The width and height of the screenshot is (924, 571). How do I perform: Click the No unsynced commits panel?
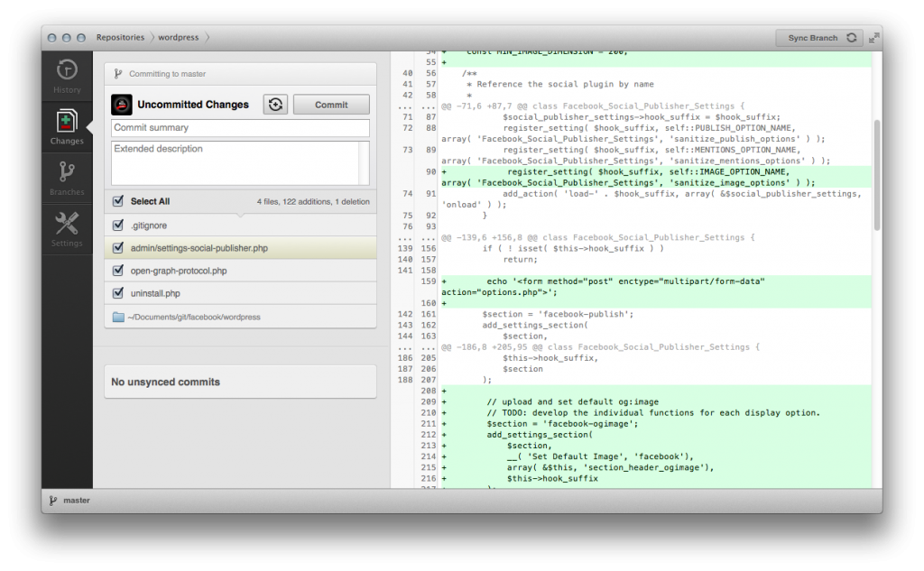coord(240,382)
